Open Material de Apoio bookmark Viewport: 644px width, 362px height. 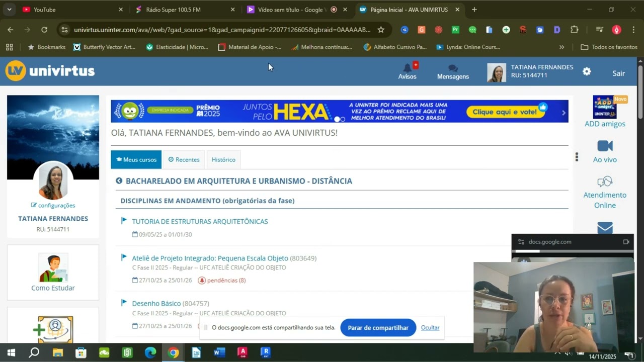coord(250,47)
